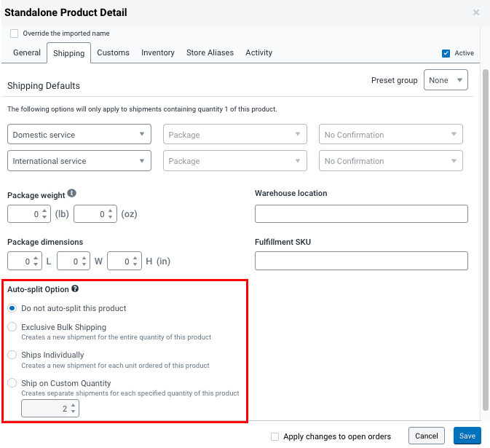Open the Inventory tab
490x448 pixels.
(158, 52)
